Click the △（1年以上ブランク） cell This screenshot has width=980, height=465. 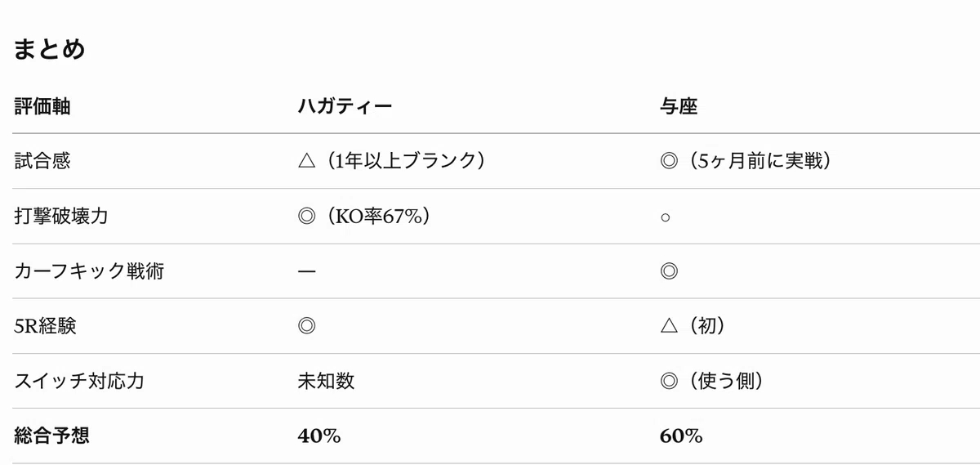pyautogui.click(x=394, y=161)
